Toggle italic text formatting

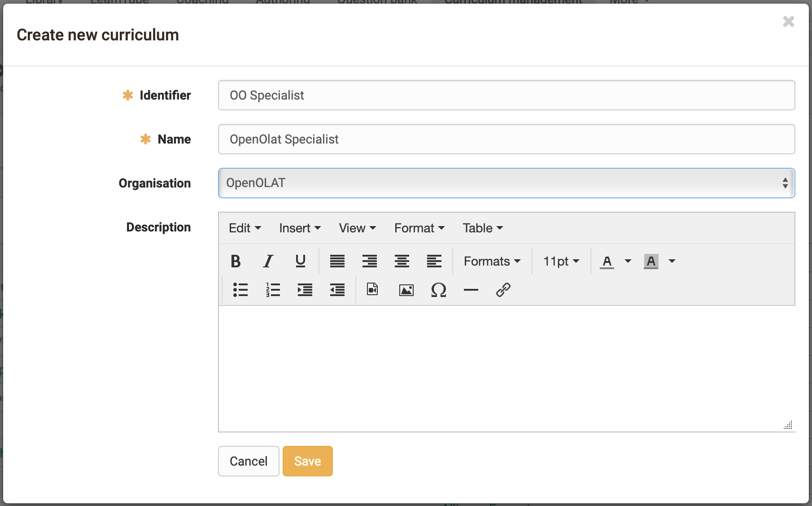268,261
